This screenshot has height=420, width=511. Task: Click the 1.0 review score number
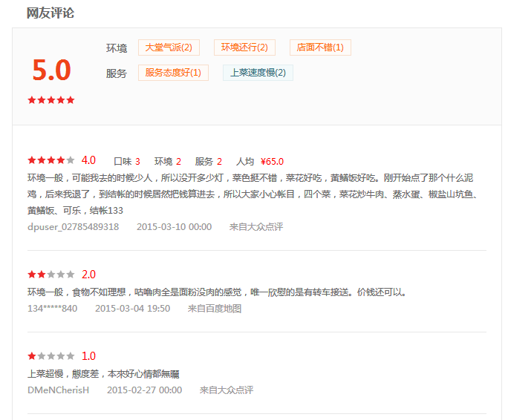click(88, 356)
